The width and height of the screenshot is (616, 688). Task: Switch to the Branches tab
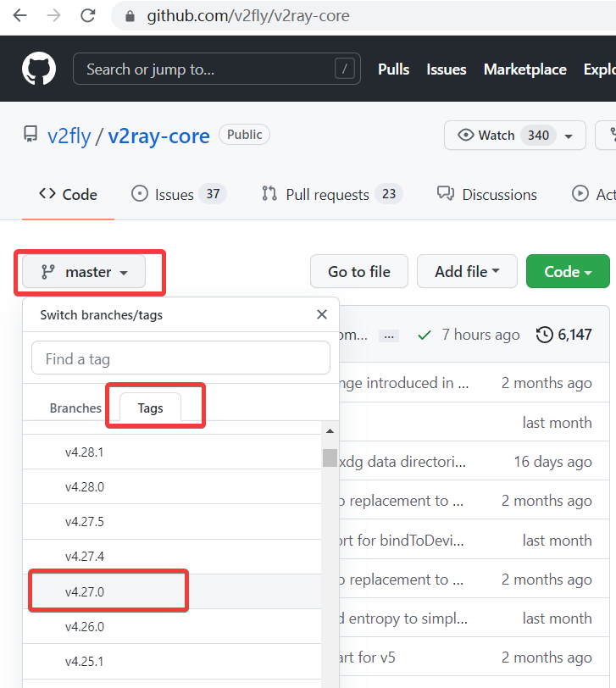click(x=75, y=408)
